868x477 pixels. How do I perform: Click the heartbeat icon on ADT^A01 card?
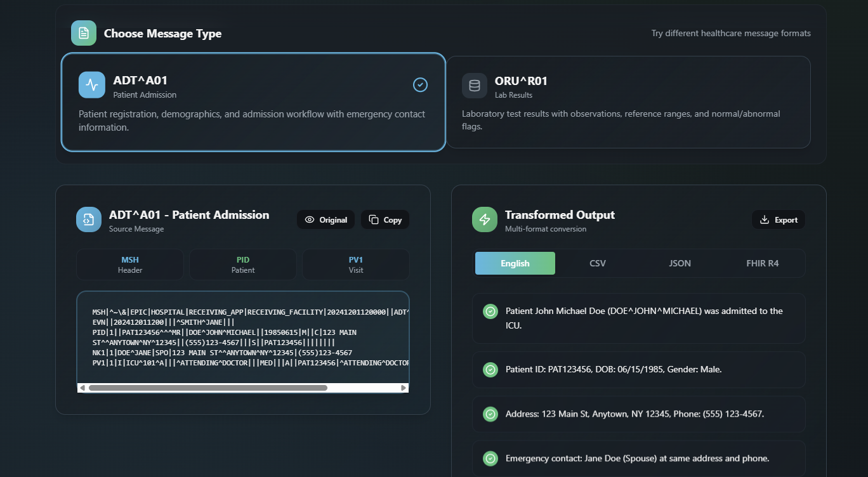pos(92,85)
